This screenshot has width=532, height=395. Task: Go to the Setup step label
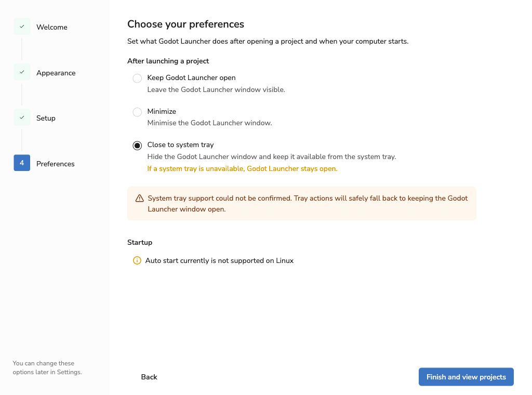(x=46, y=118)
